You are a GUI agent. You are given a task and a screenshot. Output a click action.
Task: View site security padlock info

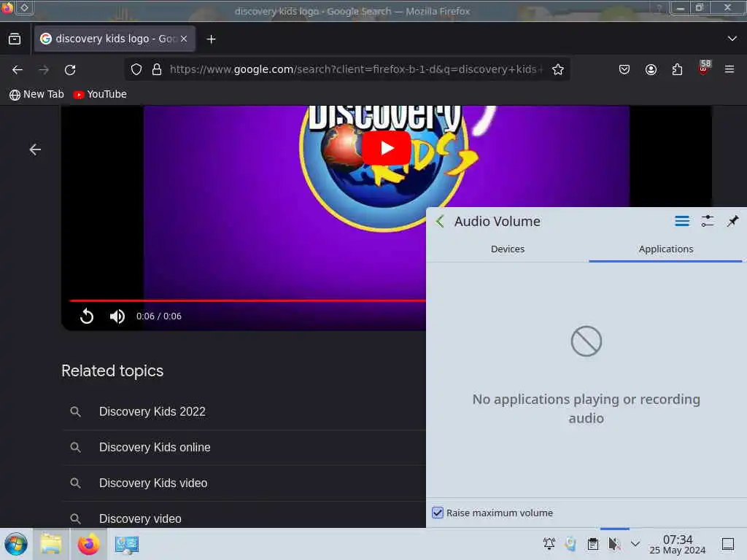pos(157,69)
